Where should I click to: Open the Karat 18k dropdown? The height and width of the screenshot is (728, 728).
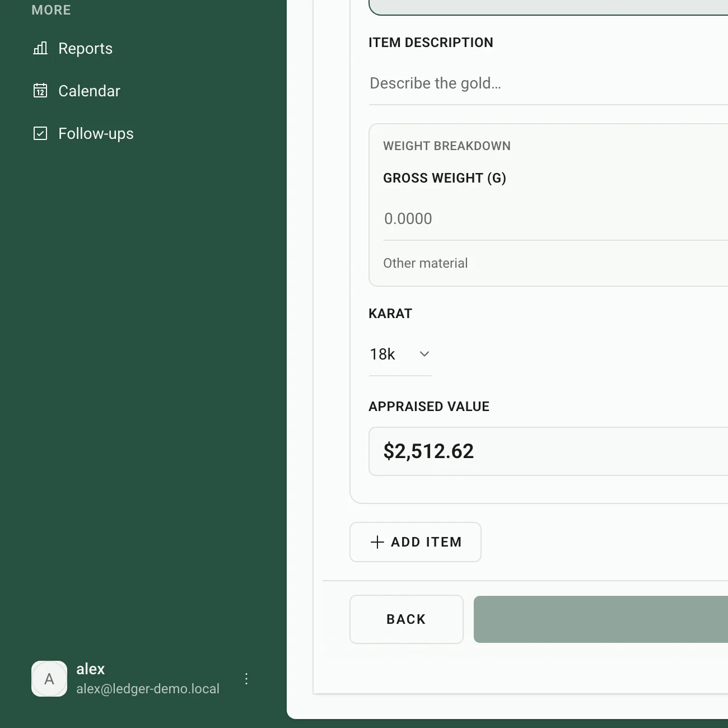click(400, 354)
